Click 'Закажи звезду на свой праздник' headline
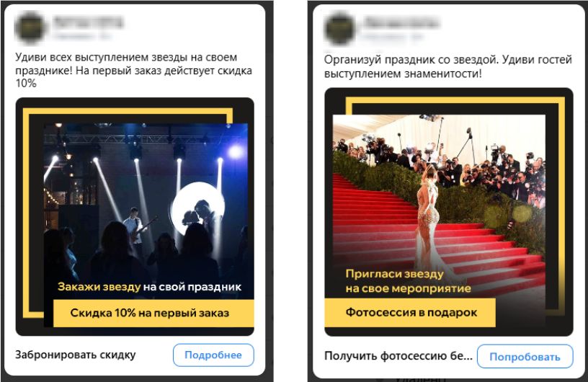588x382 pixels. 149,287
